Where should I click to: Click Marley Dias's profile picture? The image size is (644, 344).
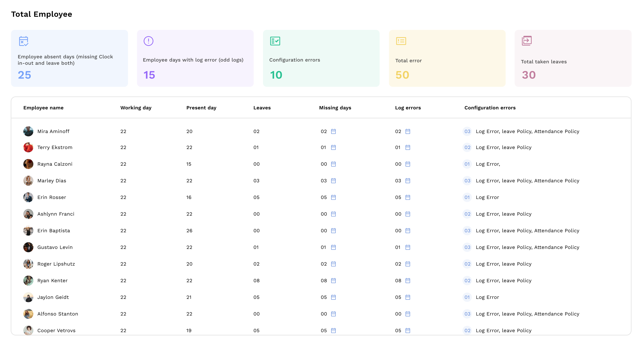[28, 181]
